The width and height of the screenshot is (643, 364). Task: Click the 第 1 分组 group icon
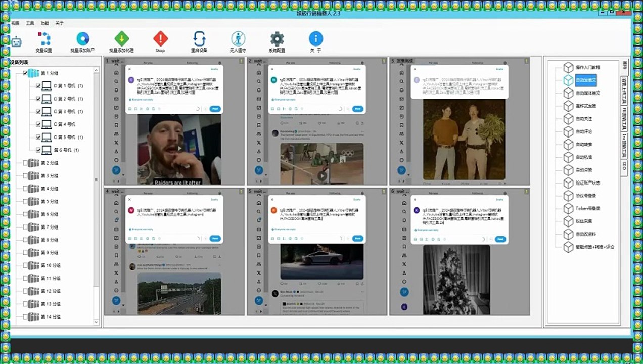click(x=33, y=73)
